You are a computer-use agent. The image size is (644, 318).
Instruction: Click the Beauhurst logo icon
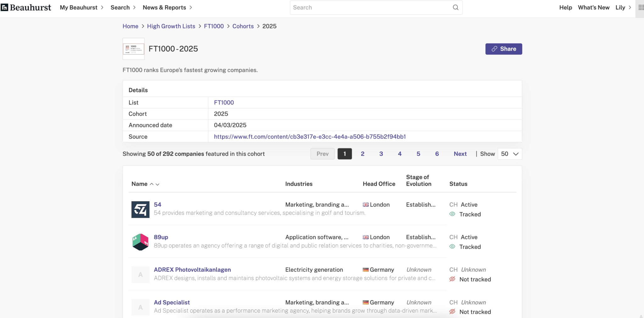(x=4, y=7)
